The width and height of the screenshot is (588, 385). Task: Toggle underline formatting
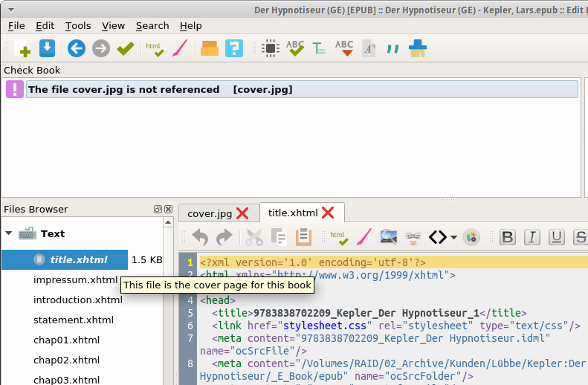pos(557,237)
